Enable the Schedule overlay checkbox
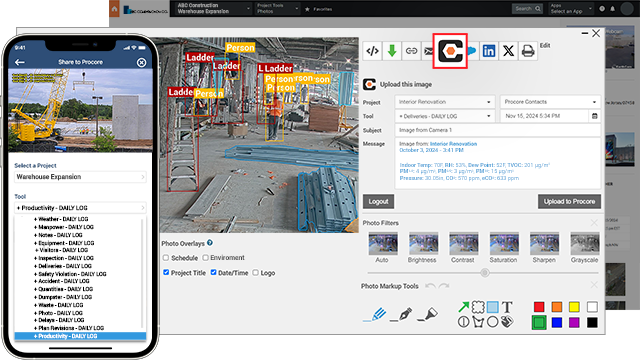 166,258
